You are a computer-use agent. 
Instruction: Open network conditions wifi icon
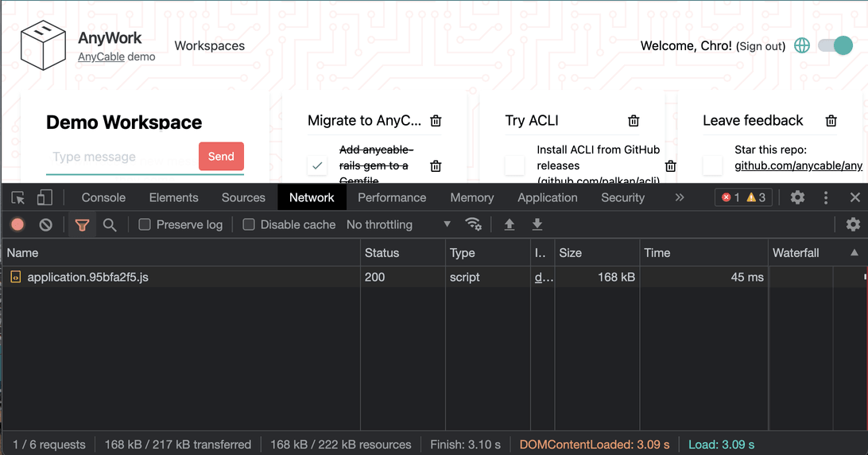(x=474, y=224)
